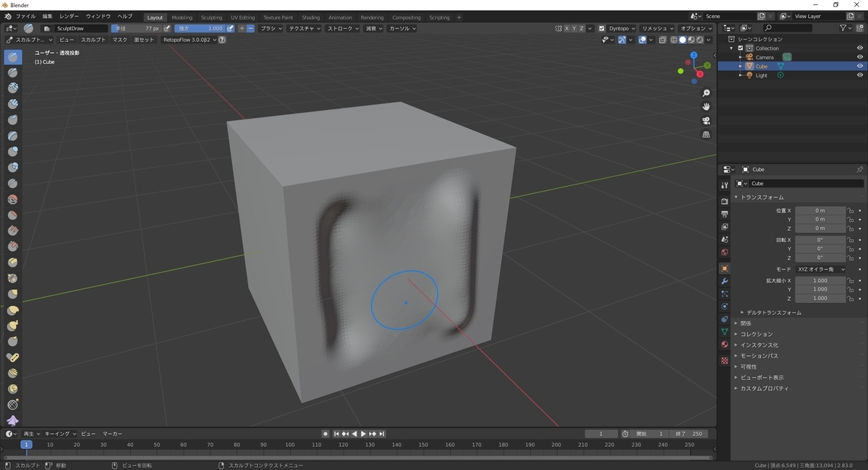The image size is (868, 470).
Task: Open the Object properties tab
Action: click(x=725, y=268)
